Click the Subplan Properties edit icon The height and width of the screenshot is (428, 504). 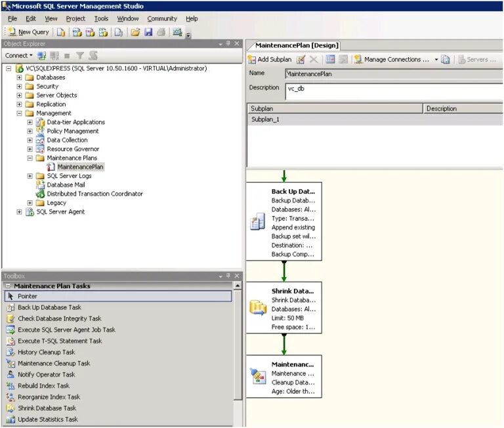click(301, 60)
